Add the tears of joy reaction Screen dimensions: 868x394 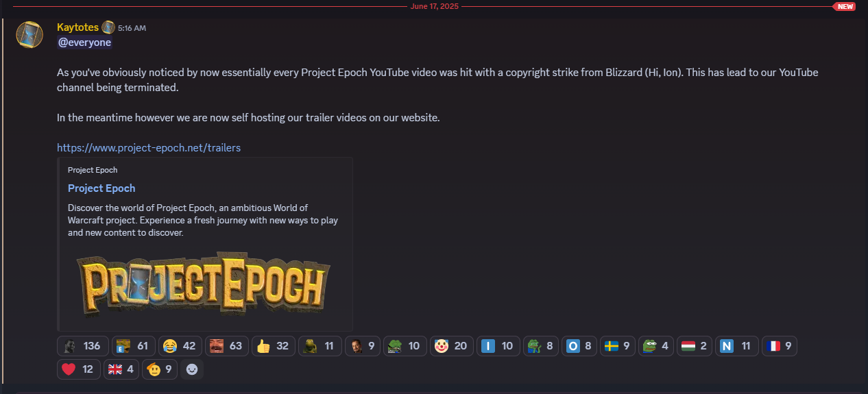180,346
